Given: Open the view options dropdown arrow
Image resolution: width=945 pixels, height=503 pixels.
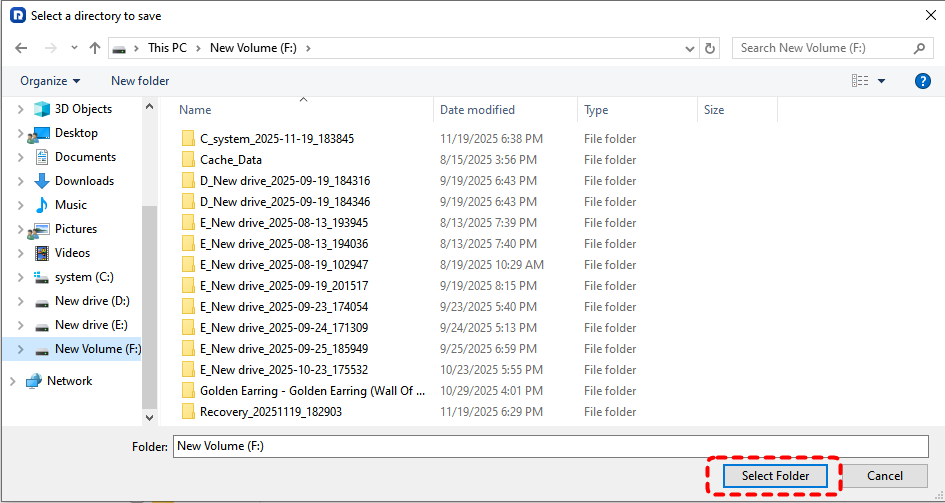Looking at the screenshot, I should (x=881, y=81).
